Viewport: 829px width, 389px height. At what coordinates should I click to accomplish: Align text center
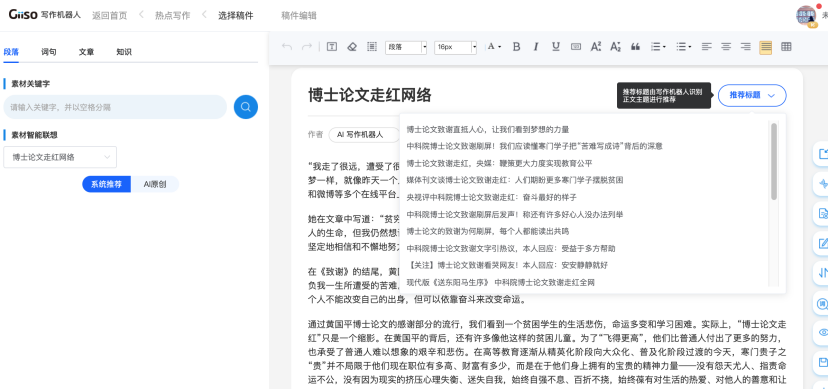click(726, 47)
